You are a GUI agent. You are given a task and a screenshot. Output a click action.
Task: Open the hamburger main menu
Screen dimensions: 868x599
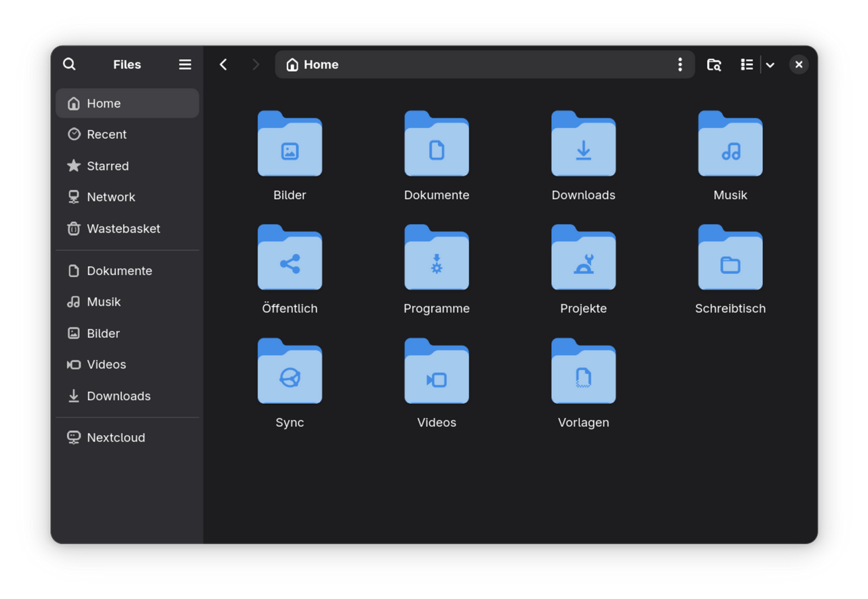coord(184,64)
